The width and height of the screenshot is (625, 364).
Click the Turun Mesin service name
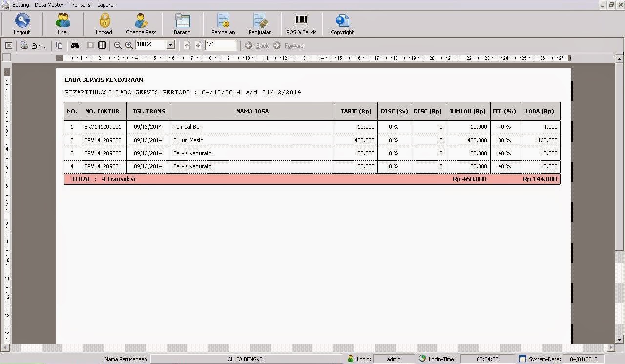click(188, 140)
